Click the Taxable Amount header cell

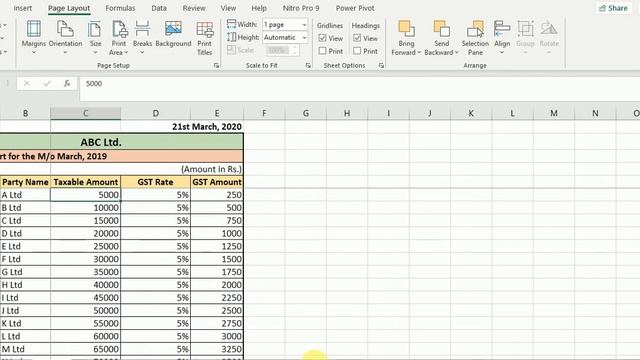(x=86, y=182)
